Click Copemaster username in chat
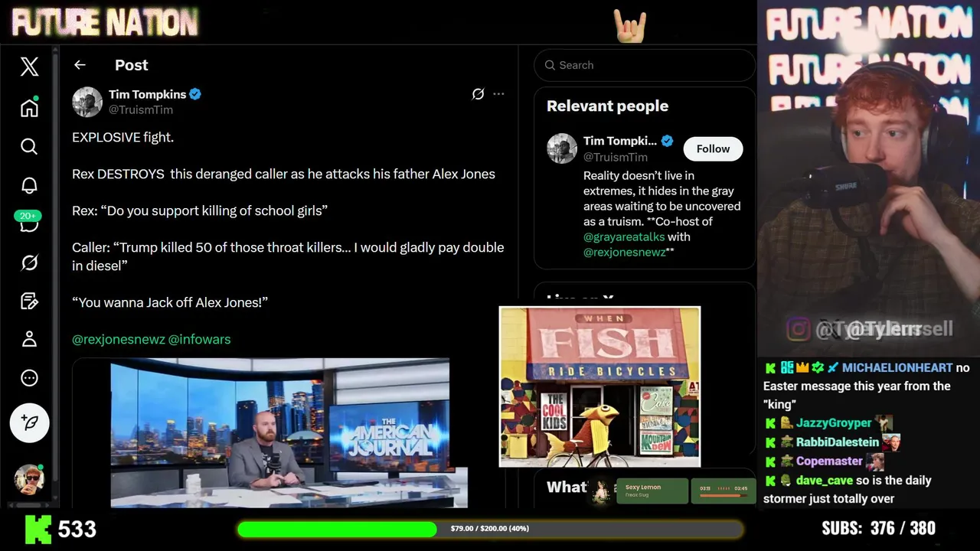The height and width of the screenshot is (551, 980). tap(829, 461)
